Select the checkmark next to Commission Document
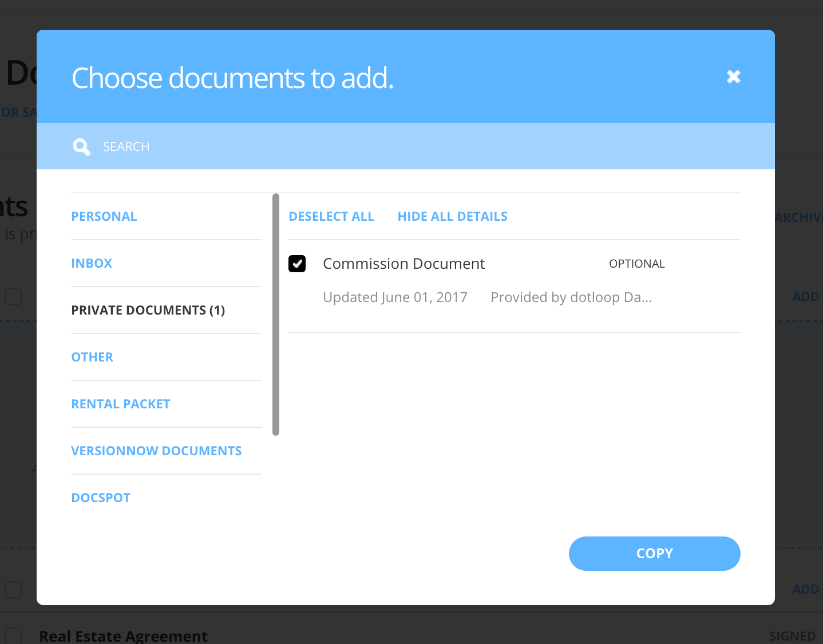The width and height of the screenshot is (823, 644). [x=297, y=264]
